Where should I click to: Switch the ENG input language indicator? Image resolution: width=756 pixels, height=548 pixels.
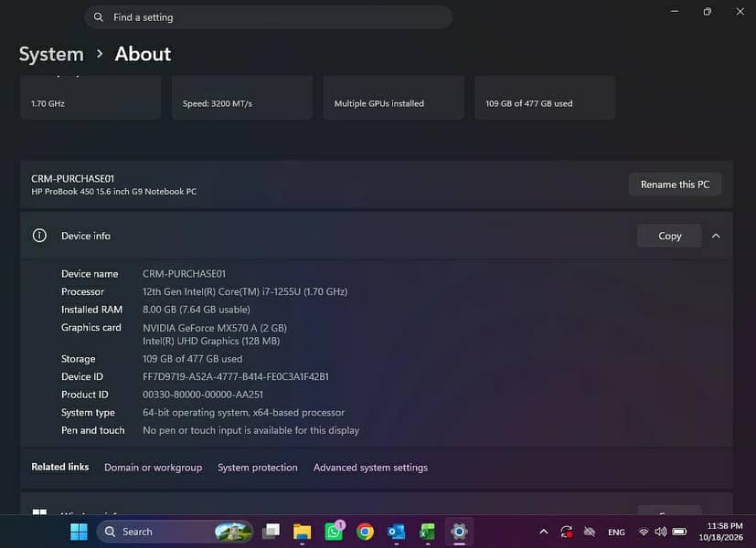click(616, 532)
